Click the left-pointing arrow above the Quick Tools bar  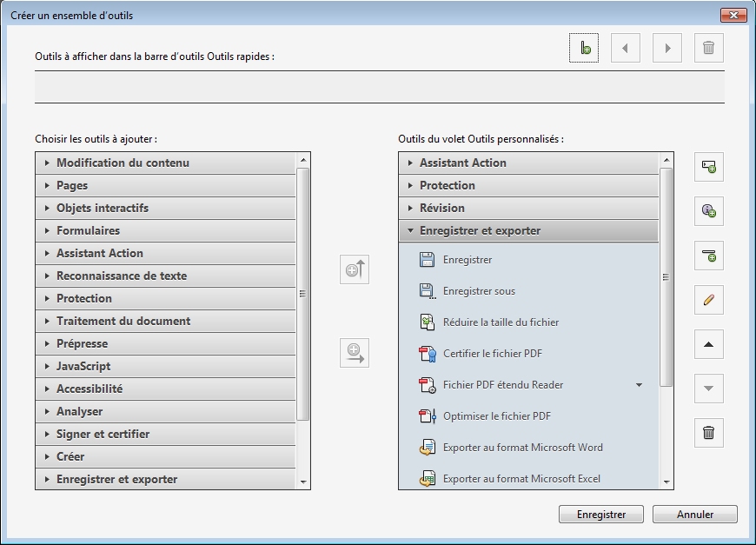(626, 48)
